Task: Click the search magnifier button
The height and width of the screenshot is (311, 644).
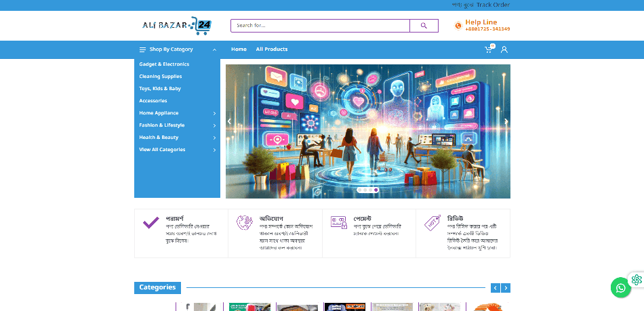Action: point(424,26)
